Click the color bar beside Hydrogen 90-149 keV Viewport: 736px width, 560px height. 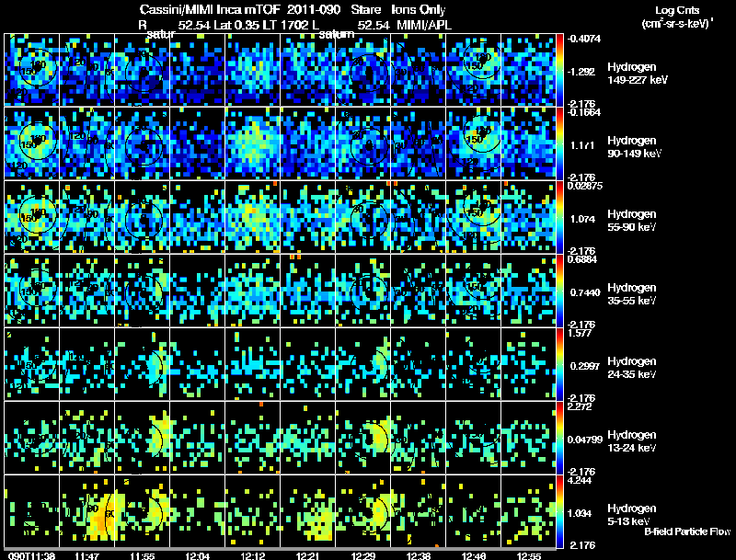[x=559, y=143]
